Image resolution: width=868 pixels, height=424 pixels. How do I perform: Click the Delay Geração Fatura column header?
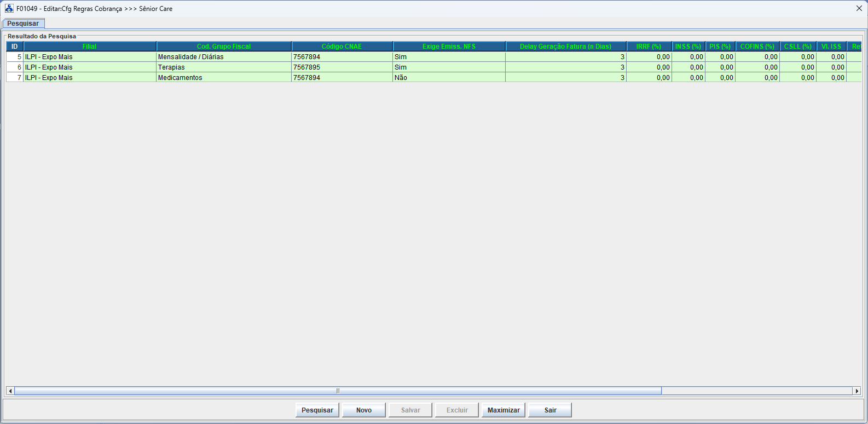[566, 47]
